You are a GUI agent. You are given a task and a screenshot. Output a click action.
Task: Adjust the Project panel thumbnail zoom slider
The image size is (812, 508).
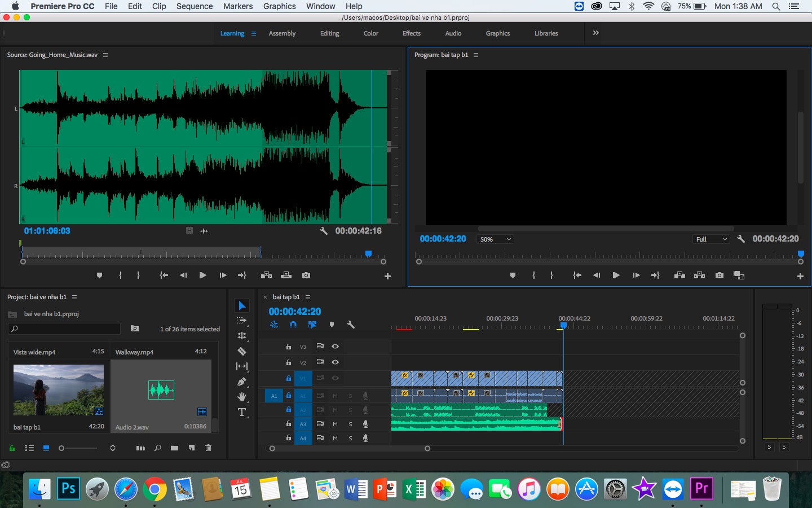tap(78, 448)
